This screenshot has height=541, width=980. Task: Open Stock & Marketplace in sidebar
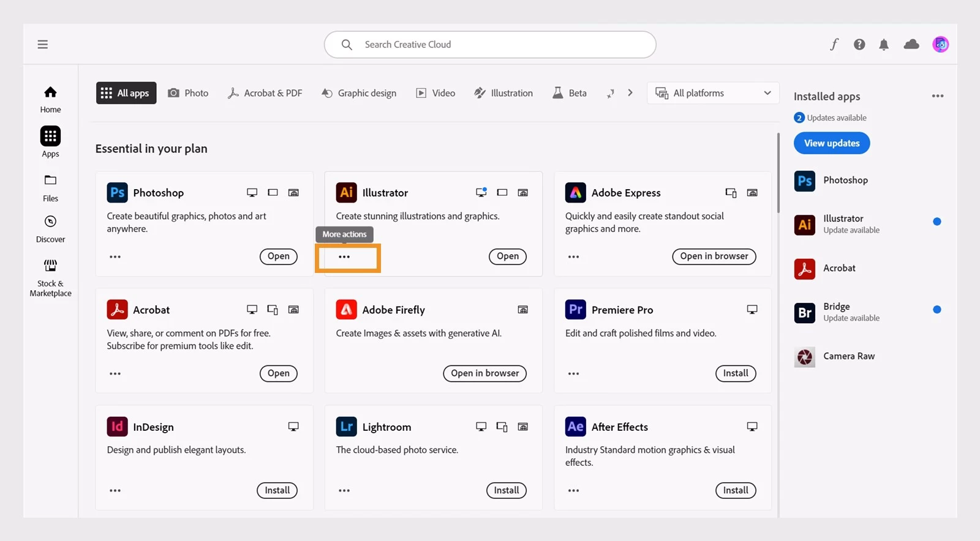50,278
